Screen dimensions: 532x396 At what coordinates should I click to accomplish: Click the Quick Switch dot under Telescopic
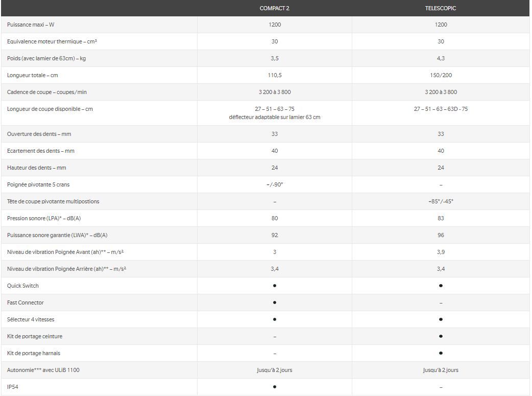click(441, 286)
